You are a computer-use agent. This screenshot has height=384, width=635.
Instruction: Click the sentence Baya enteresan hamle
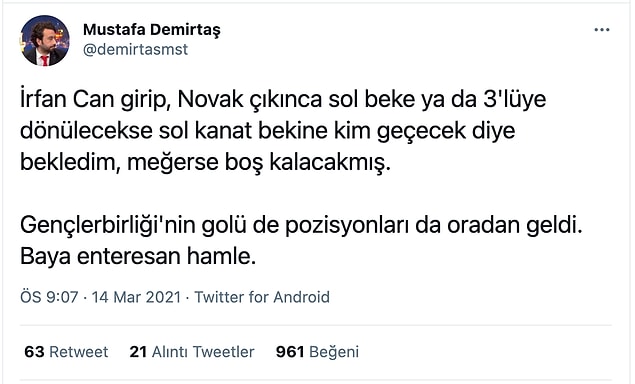pos(138,257)
